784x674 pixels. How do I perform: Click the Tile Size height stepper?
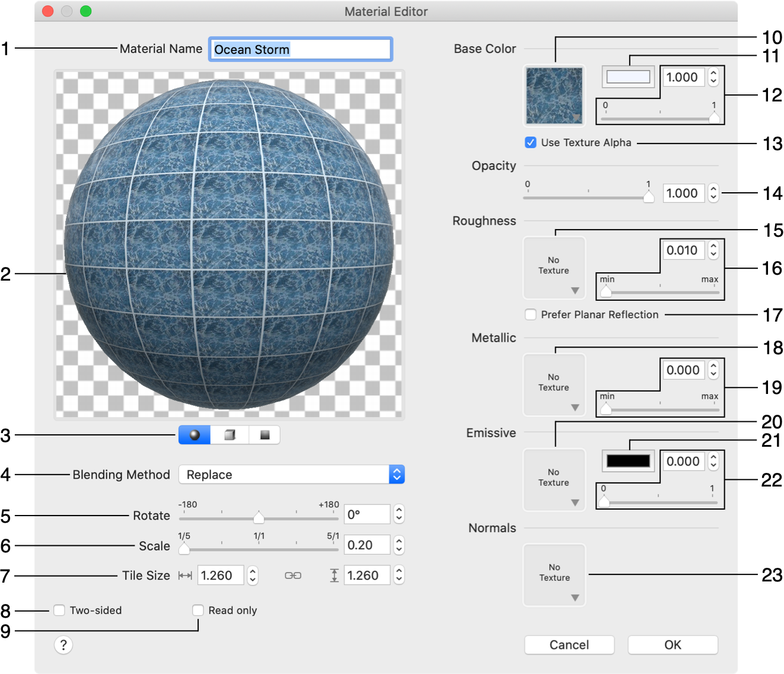[399, 576]
